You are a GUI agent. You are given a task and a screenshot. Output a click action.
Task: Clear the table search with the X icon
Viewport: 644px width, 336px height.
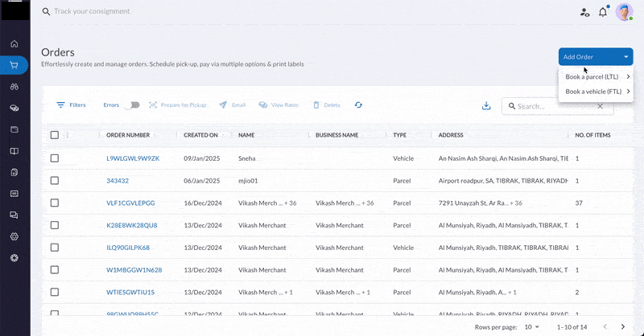[x=600, y=106]
